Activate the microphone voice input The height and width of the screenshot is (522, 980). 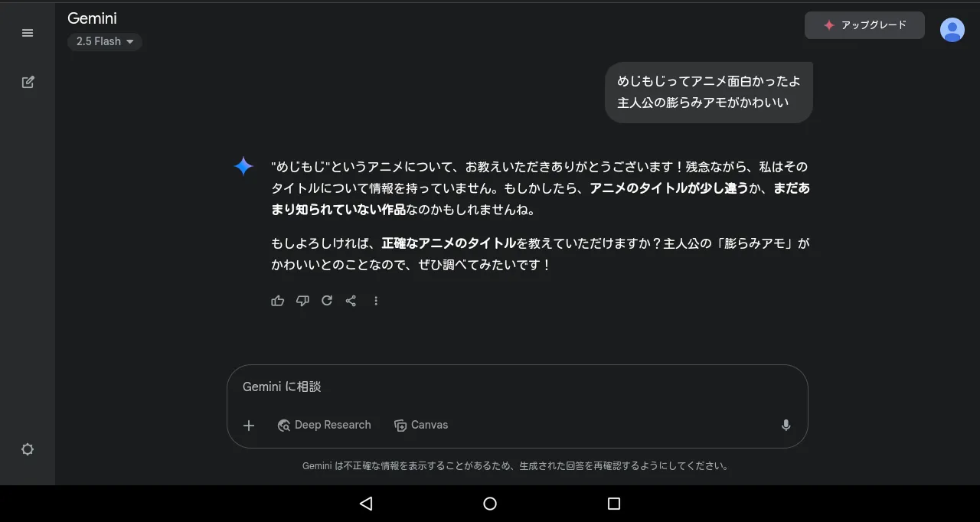click(x=786, y=426)
